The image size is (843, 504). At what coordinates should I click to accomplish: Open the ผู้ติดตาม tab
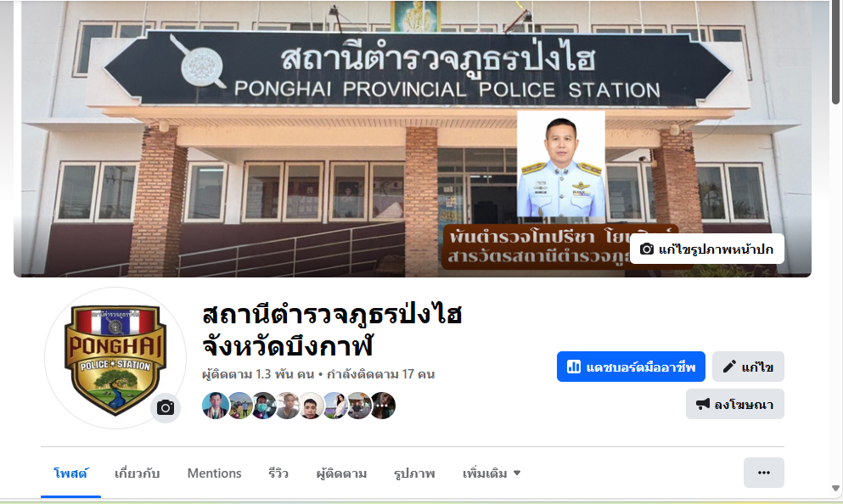[341, 473]
